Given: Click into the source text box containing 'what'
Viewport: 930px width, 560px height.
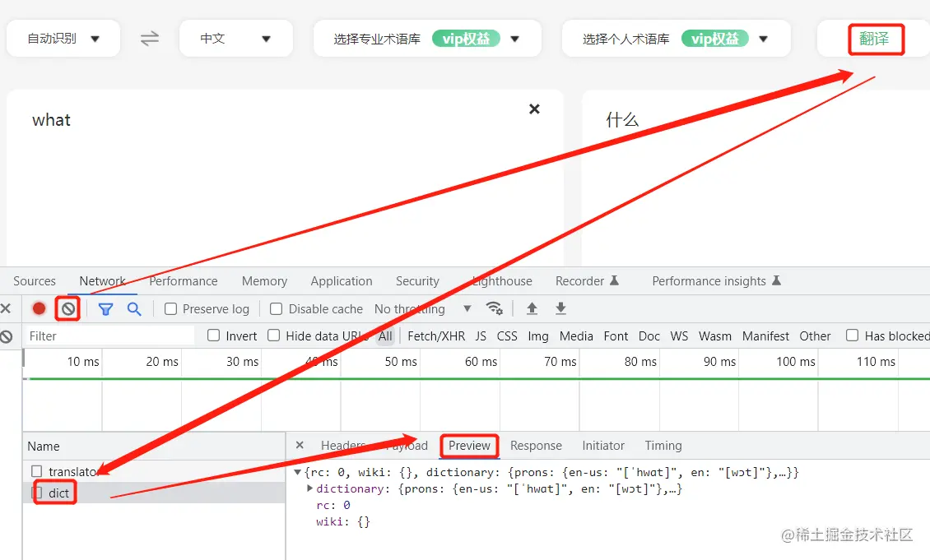Looking at the screenshot, I should point(285,178).
